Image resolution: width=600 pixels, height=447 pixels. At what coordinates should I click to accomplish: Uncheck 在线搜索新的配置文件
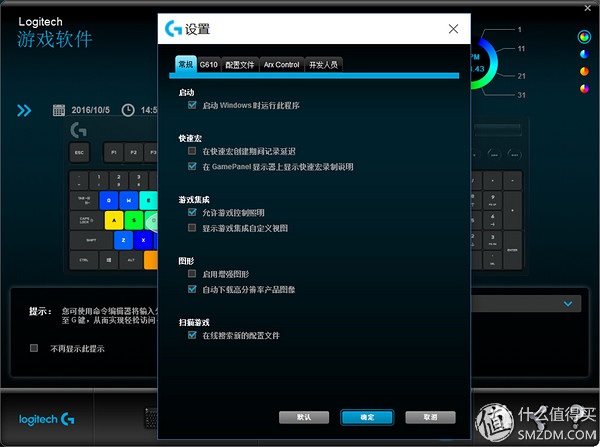[192, 335]
